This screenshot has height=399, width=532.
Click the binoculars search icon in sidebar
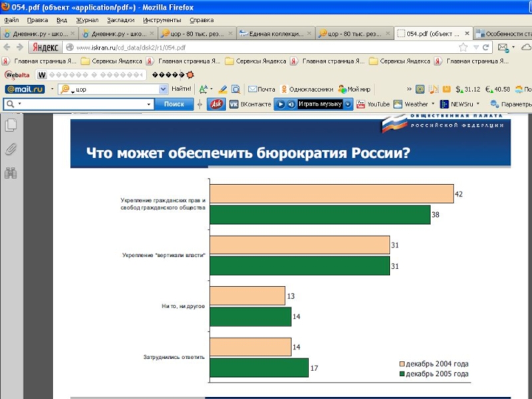(11, 173)
